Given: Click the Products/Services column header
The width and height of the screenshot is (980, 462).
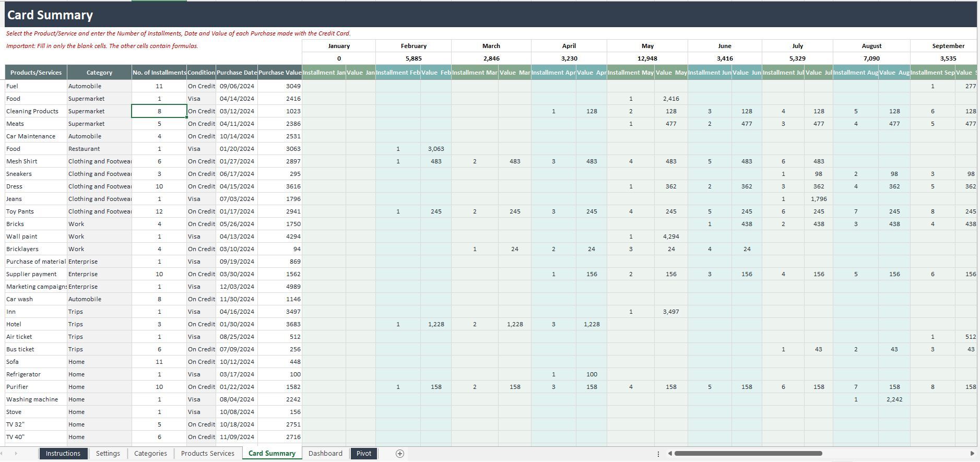Looking at the screenshot, I should (x=36, y=73).
